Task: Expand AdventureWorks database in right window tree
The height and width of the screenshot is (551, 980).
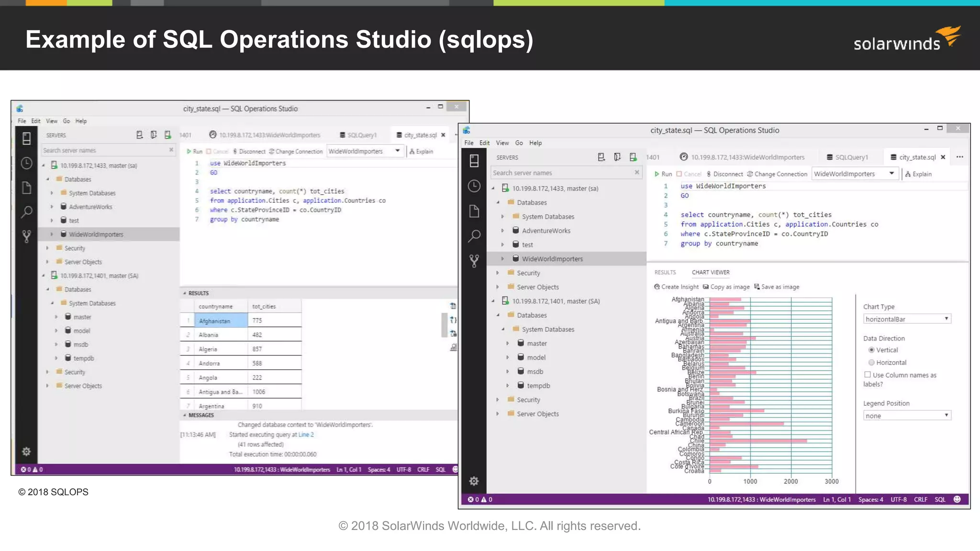Action: click(502, 231)
